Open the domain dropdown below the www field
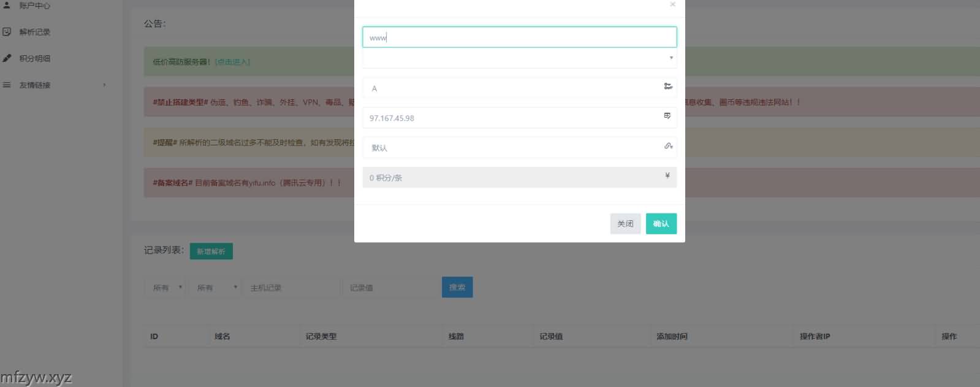The height and width of the screenshot is (387, 980). 519,58
